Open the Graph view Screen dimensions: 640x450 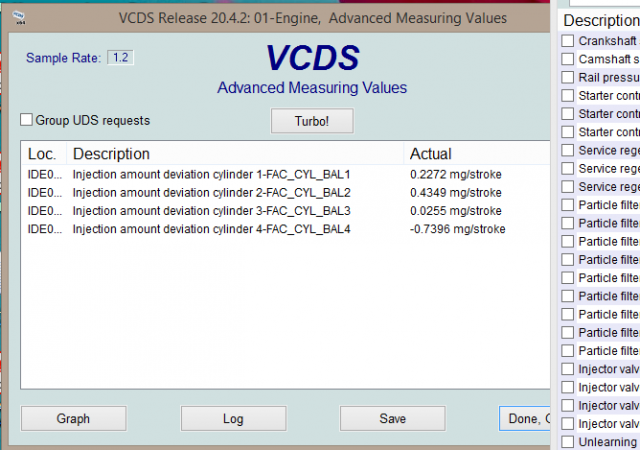74,419
